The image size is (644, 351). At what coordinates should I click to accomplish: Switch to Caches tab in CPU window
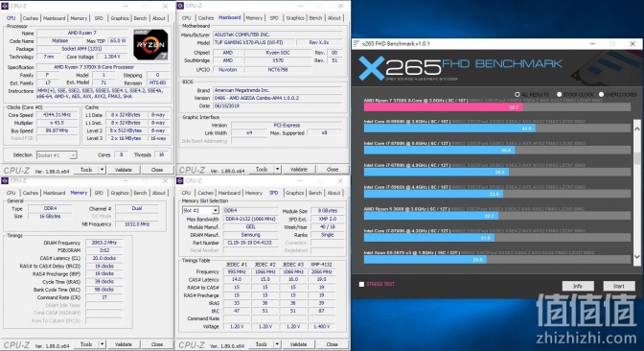coord(31,18)
